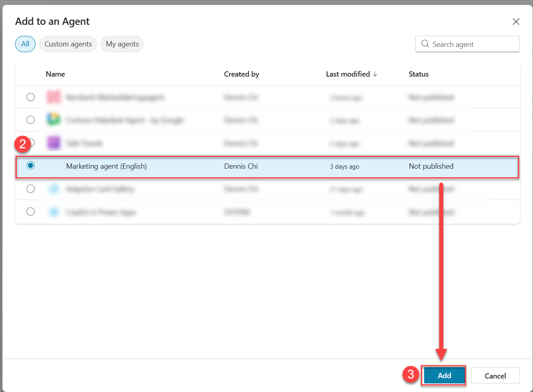The width and height of the screenshot is (533, 392).
Task: Click the magnifier icon in the search box
Action: [x=425, y=44]
